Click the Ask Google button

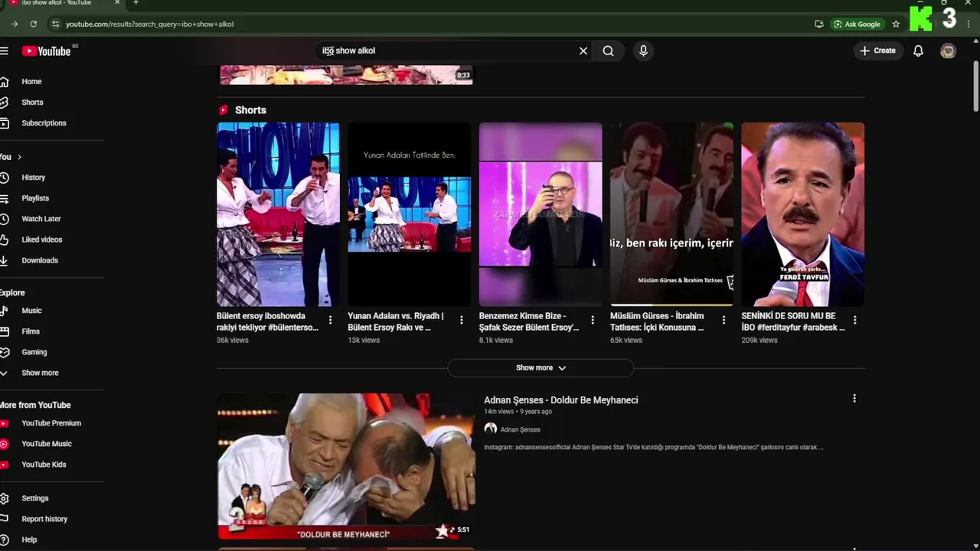[x=857, y=24]
